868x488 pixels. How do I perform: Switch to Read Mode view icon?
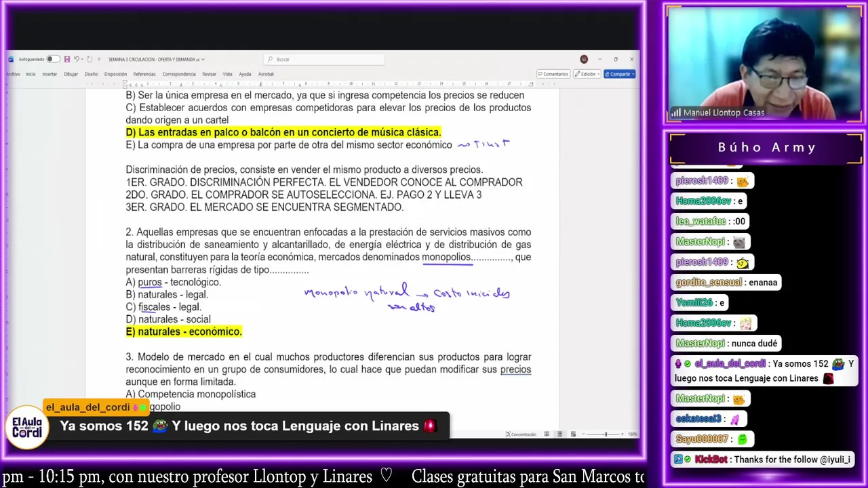pos(547,434)
